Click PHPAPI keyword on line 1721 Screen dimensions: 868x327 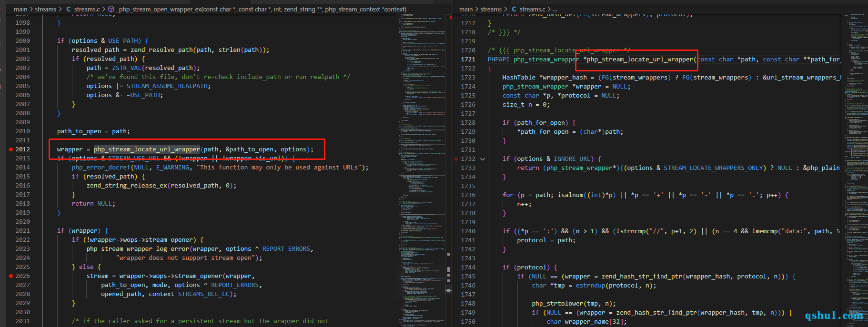pyautogui.click(x=499, y=59)
